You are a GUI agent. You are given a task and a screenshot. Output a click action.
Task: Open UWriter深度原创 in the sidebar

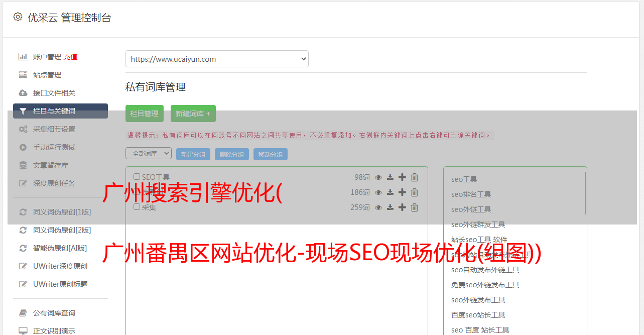[60, 266]
